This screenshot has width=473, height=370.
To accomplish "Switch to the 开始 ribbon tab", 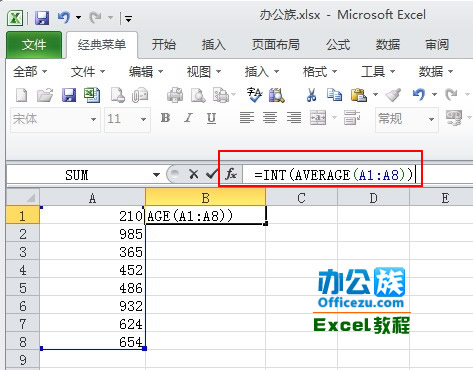I will pyautogui.click(x=164, y=45).
